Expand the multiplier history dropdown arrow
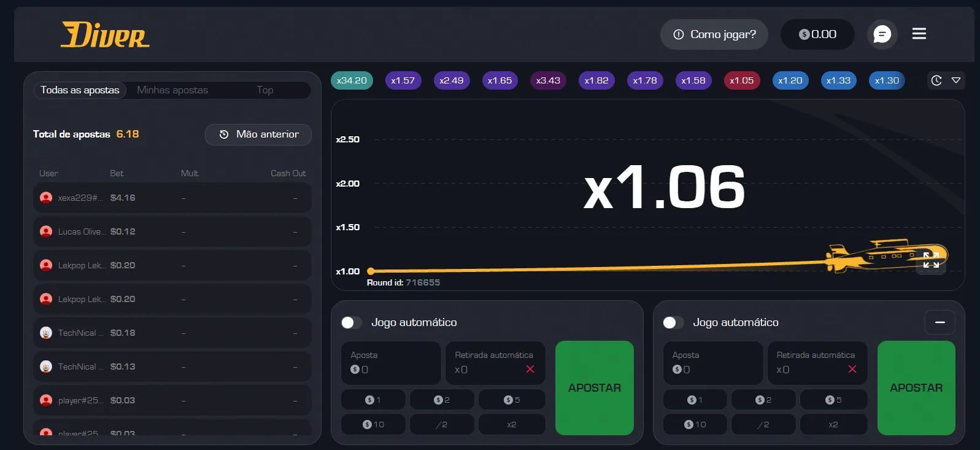This screenshot has height=450, width=980. pyautogui.click(x=955, y=80)
